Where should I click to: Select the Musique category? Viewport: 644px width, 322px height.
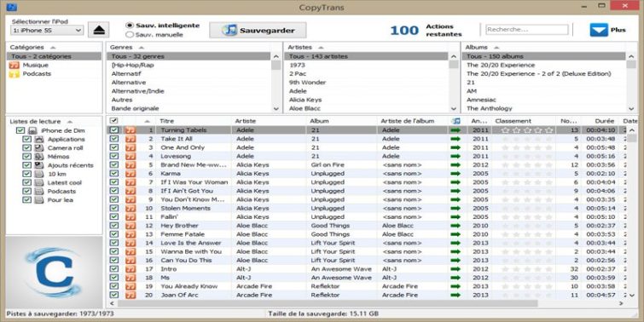(x=35, y=66)
